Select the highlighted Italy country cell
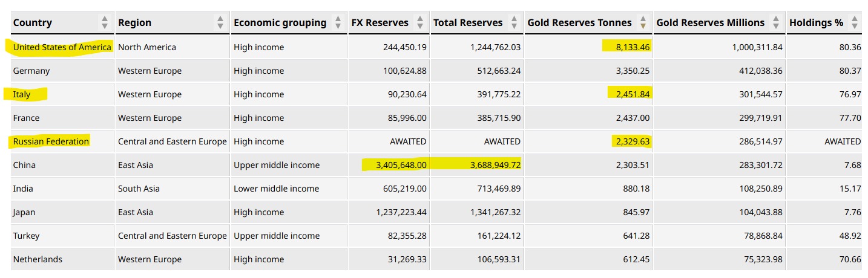 pos(22,94)
